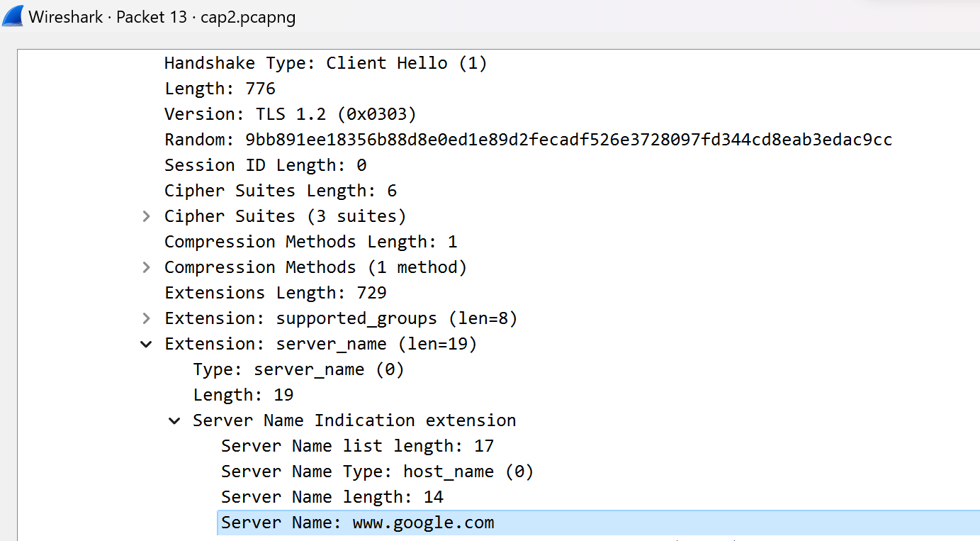Select the Cipher Suites Length: 6 row

click(x=280, y=191)
